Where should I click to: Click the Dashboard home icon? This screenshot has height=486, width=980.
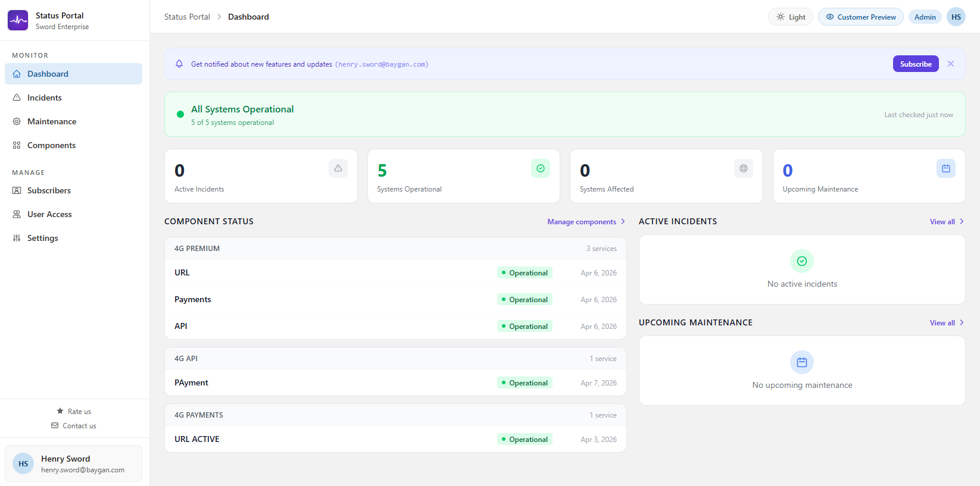pos(17,74)
